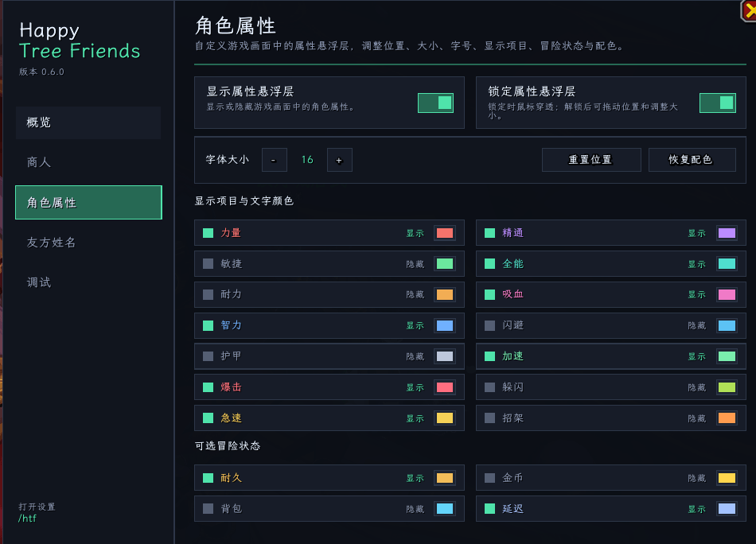This screenshot has height=544, width=756.
Task: Open the 爆击 color swatch
Action: 445,387
